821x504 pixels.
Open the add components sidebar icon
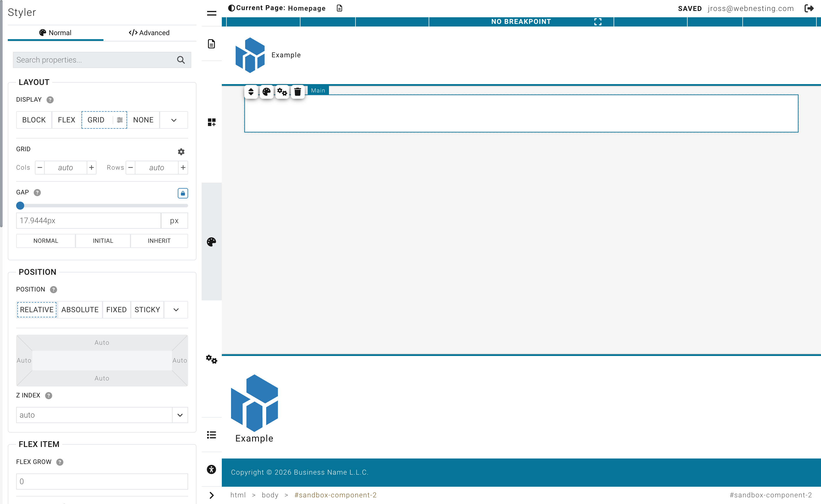click(x=211, y=122)
